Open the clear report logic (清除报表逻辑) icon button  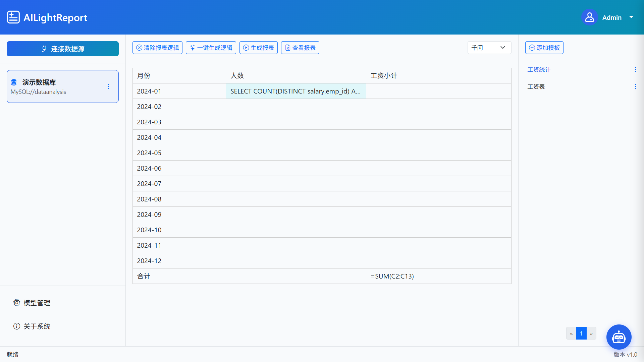(140, 48)
